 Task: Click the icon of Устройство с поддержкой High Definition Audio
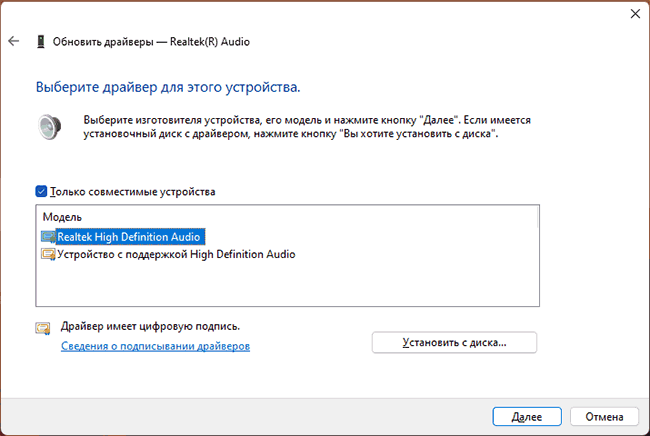48,254
